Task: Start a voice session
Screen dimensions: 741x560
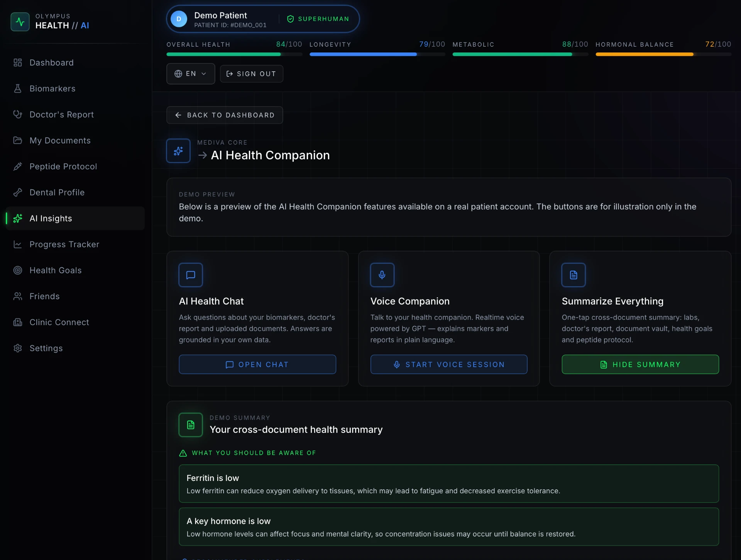Action: pos(449,364)
